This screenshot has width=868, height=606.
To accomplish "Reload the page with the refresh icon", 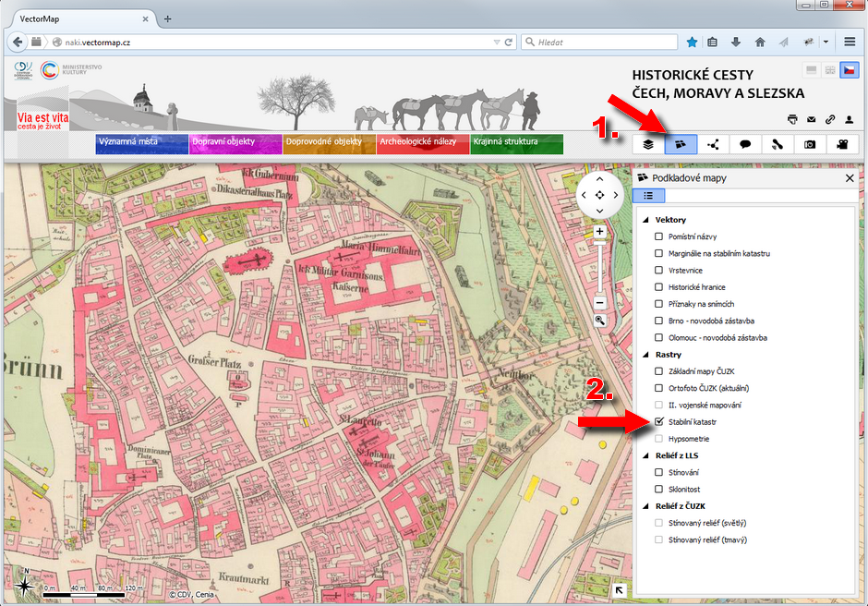I will [508, 42].
